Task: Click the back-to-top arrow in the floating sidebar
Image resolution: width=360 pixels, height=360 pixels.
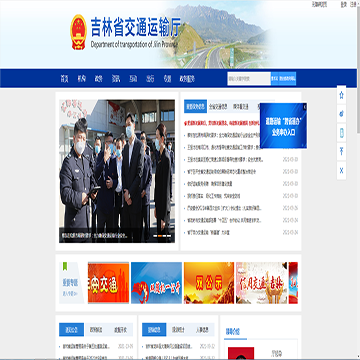Action: (341, 152)
